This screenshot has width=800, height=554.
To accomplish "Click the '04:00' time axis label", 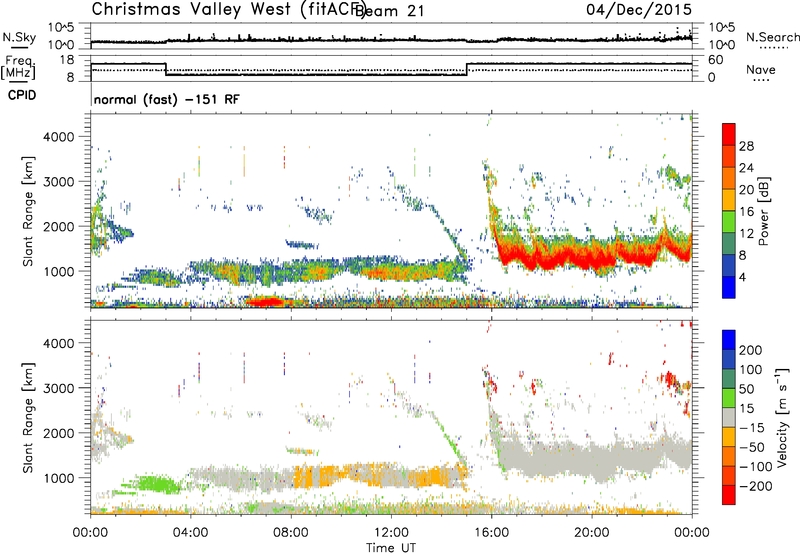I will pyautogui.click(x=190, y=533).
